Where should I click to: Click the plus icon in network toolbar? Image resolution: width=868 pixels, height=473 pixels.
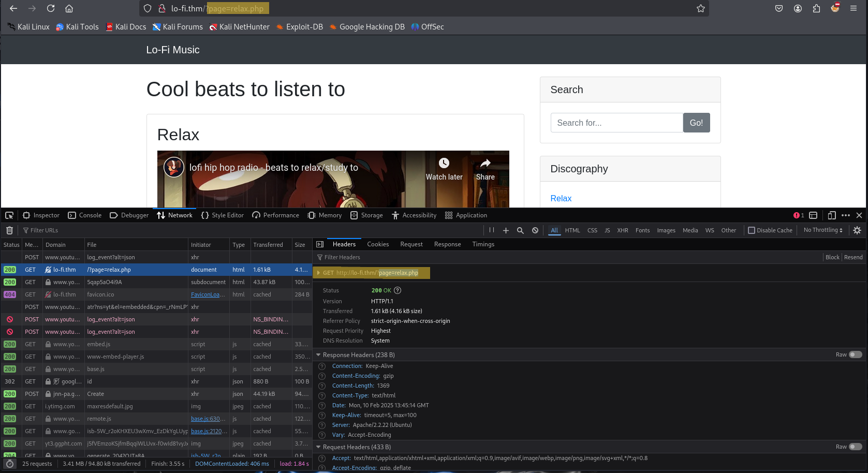pos(506,230)
